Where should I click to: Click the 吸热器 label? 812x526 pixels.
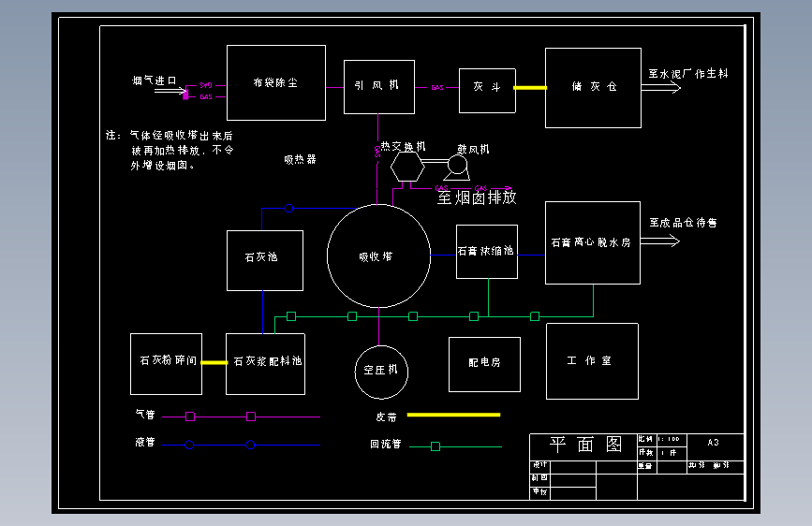coord(300,159)
